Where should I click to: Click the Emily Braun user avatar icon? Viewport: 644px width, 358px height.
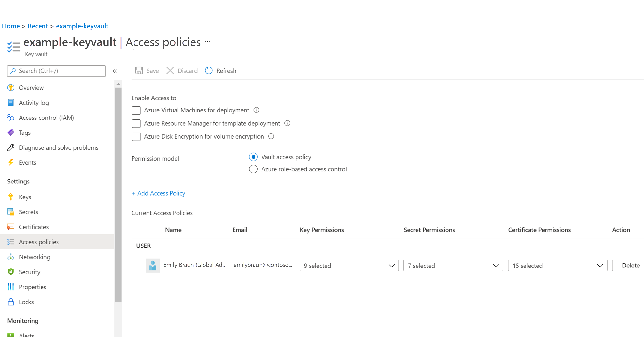(153, 265)
